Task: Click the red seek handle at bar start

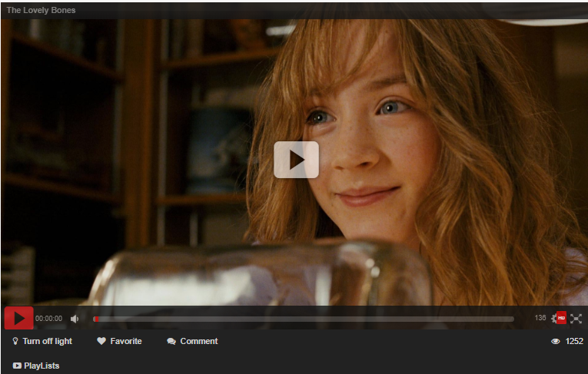Action: click(96, 319)
